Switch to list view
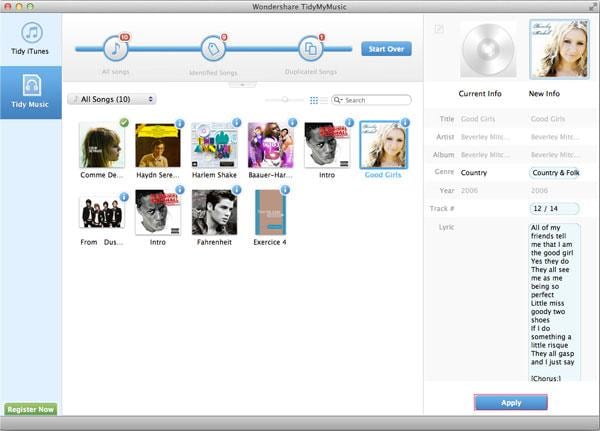The image size is (600, 431). coord(324,100)
